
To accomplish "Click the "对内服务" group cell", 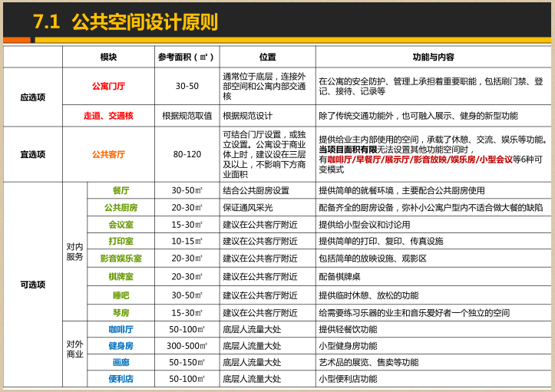I will pyautogui.click(x=74, y=252).
